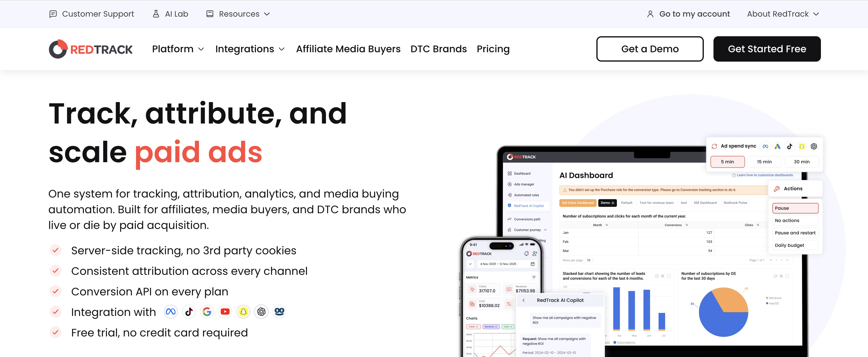Select the 15 min sync interval
The image size is (868, 357).
pos(764,162)
